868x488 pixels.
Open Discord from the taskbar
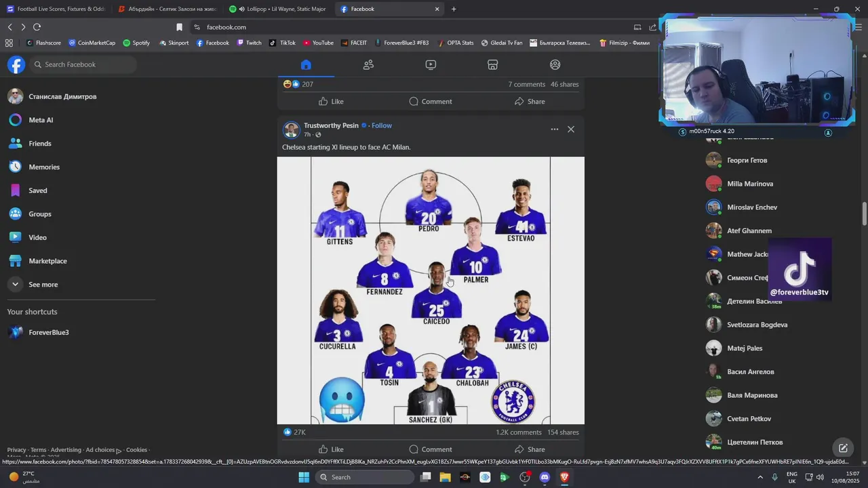(545, 477)
